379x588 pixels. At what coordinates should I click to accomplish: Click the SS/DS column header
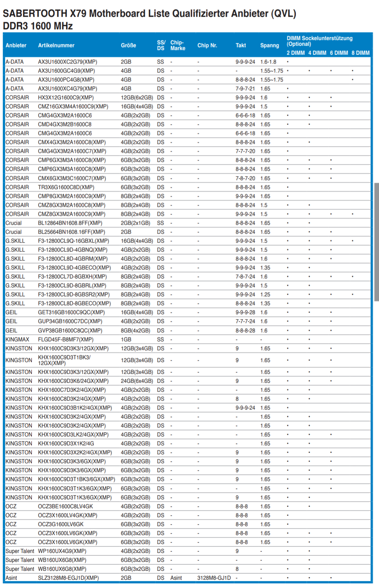pos(161,45)
